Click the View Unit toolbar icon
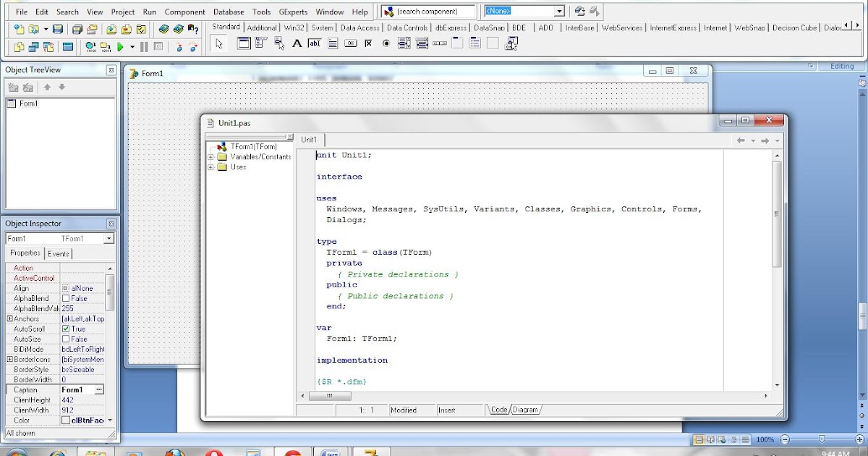 click(x=19, y=47)
